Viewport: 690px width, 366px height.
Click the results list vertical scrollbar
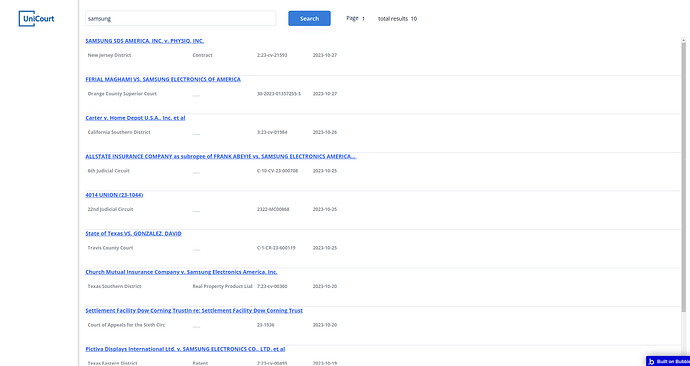point(684,176)
